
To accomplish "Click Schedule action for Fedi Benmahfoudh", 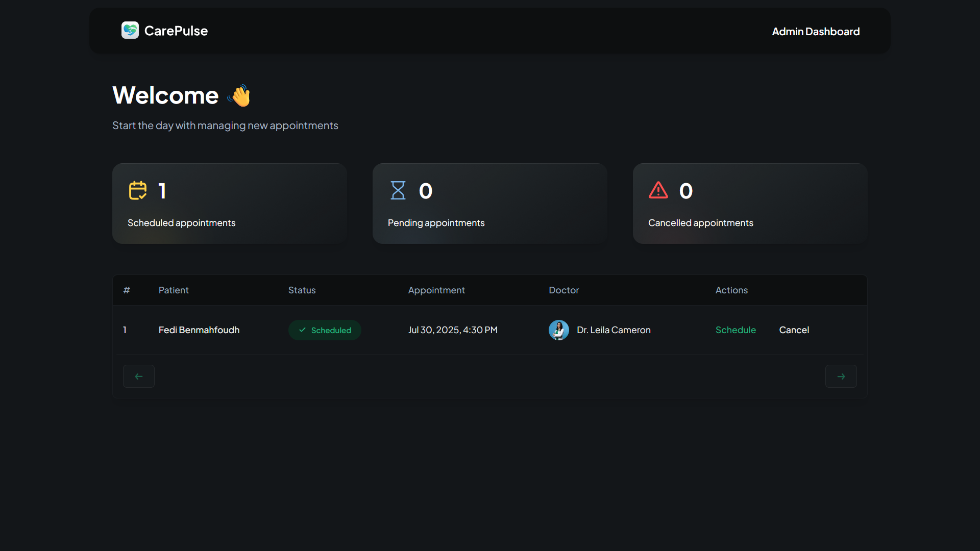I will 736,330.
